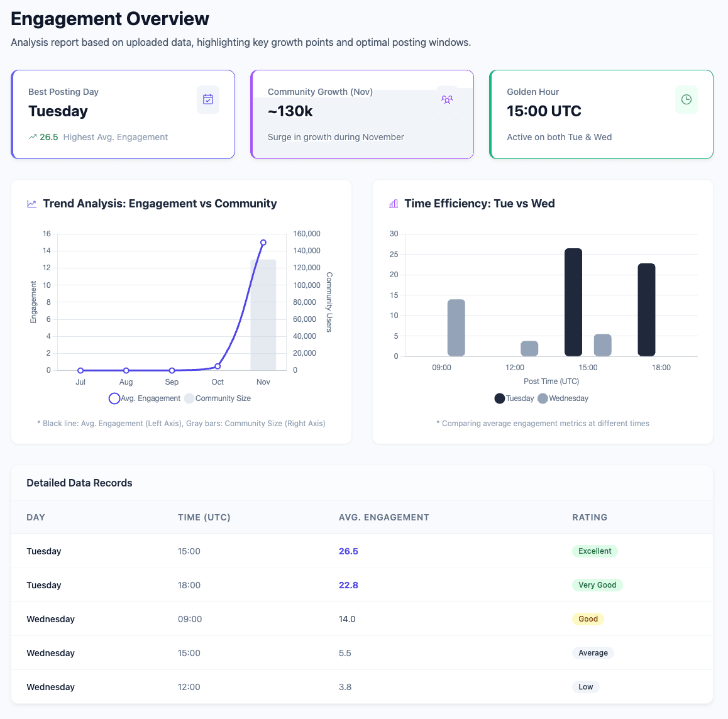Select the Excellent rating badge

pos(595,551)
